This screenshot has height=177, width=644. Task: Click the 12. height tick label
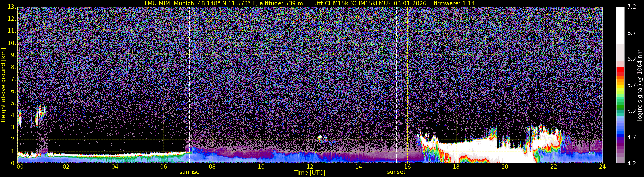click(x=12, y=19)
